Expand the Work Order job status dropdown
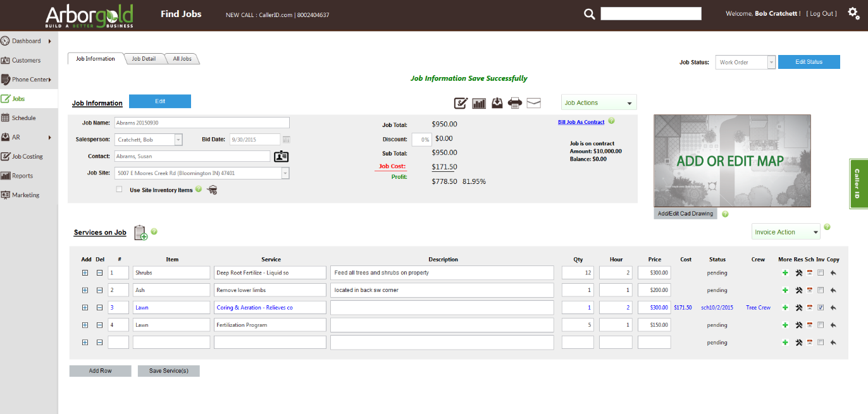 [771, 62]
